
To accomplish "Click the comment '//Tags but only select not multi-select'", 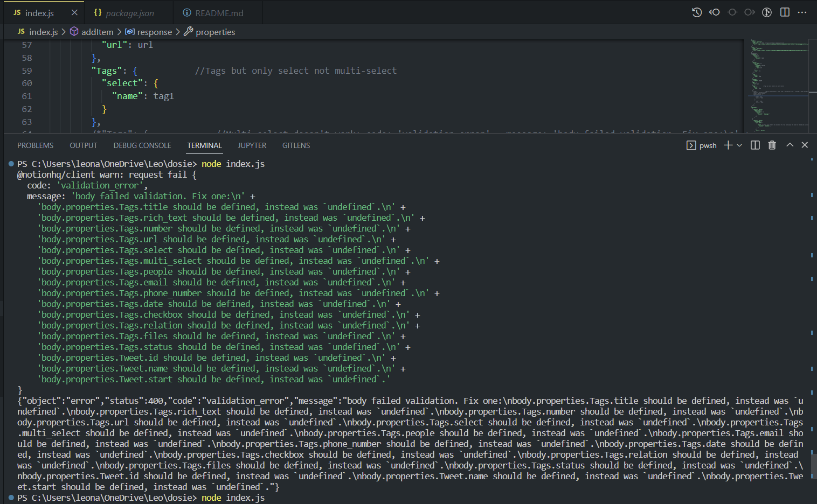I will coord(296,71).
